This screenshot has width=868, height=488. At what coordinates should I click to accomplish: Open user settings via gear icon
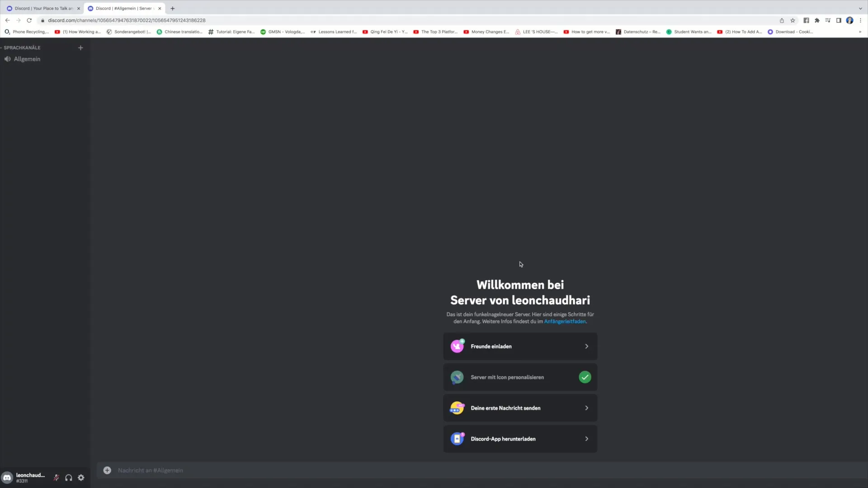pos(80,477)
